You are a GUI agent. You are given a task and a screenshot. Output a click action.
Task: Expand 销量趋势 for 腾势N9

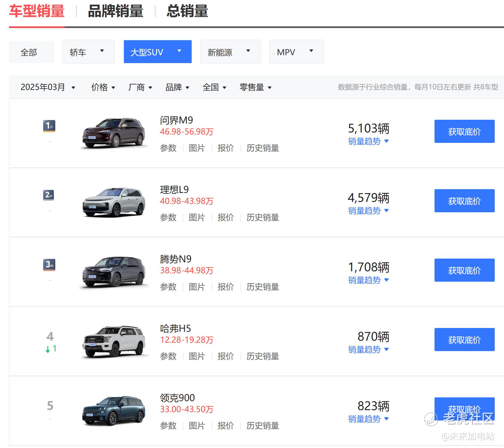(x=369, y=280)
